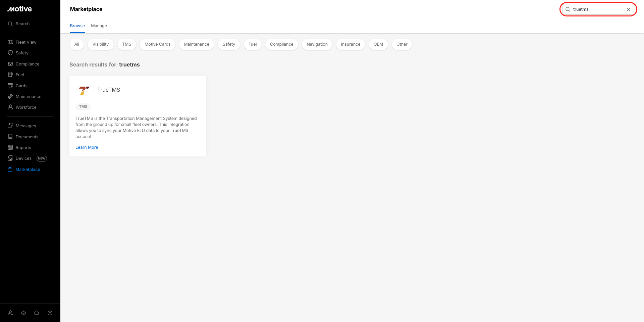Click the Devices icon in sidebar

tap(10, 158)
